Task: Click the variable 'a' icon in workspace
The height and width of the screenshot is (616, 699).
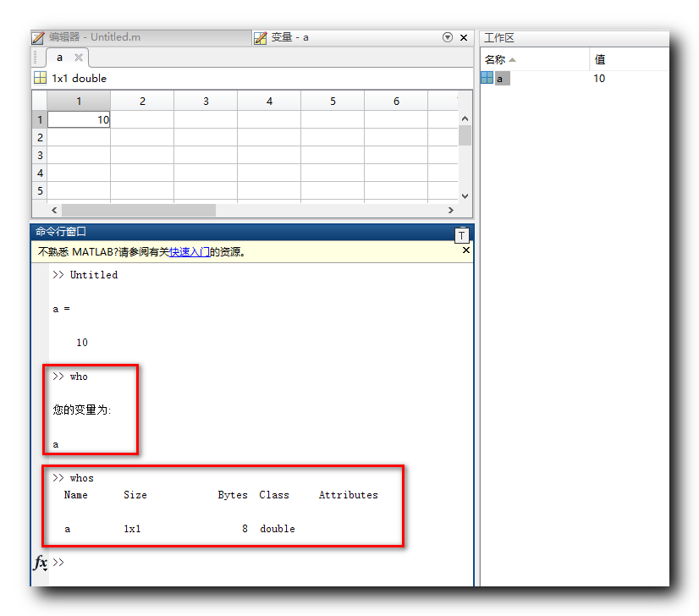Action: (x=487, y=78)
